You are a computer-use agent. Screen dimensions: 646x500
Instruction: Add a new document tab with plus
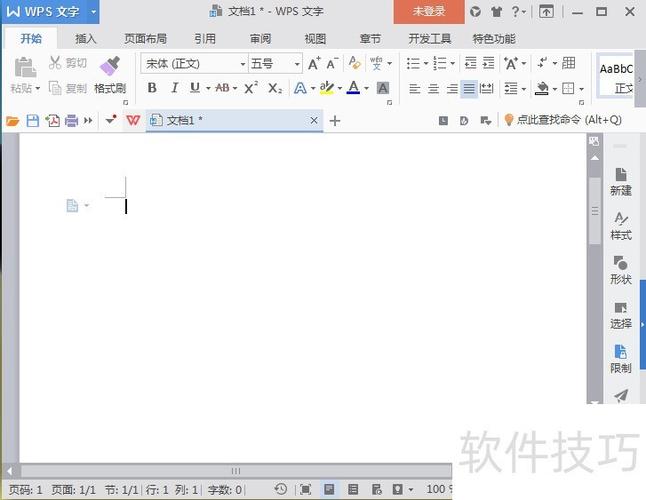coord(335,120)
